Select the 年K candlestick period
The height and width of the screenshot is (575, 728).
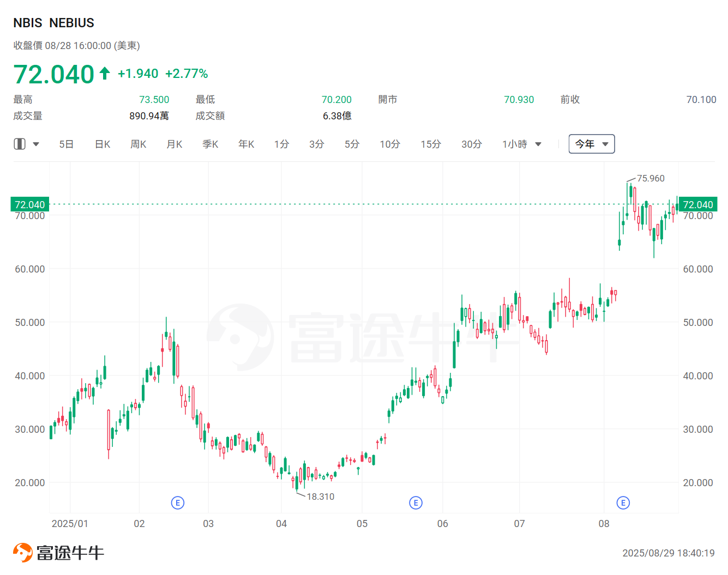pyautogui.click(x=246, y=144)
